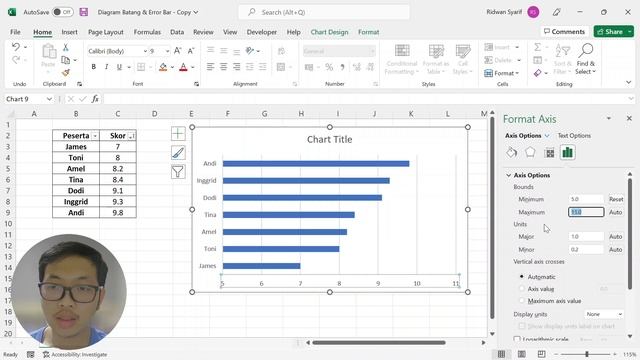Click Auto button for Major unit

point(616,236)
